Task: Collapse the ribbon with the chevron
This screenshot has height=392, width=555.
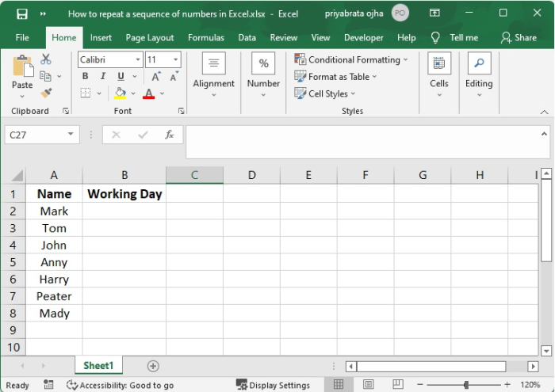Action: tap(544, 112)
